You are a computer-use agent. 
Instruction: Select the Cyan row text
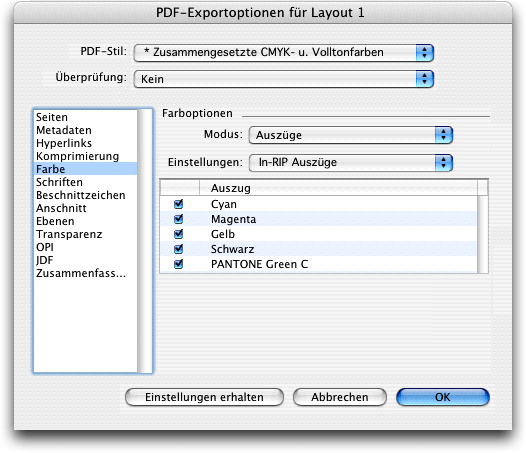[x=224, y=204]
